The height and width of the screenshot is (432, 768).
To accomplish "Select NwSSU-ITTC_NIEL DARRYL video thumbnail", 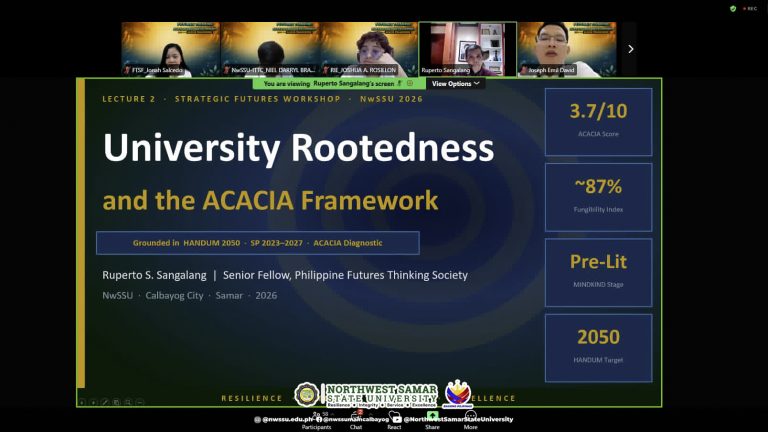I will [270, 49].
